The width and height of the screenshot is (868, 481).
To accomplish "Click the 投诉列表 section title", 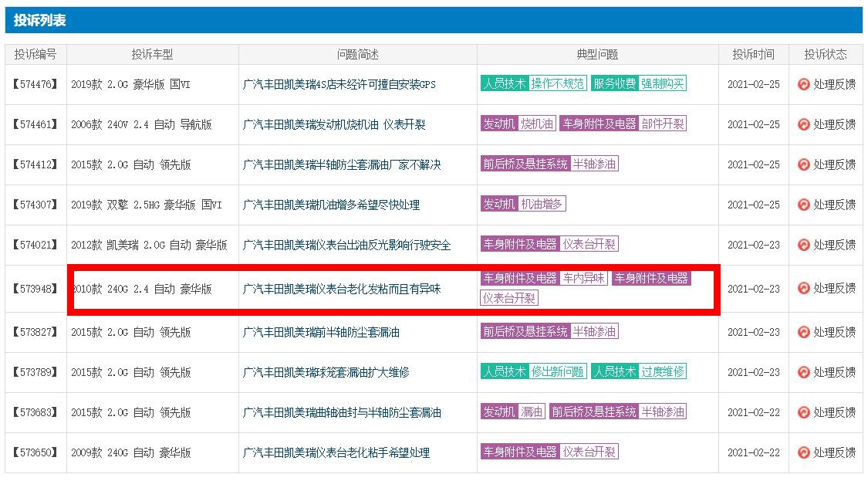I will [40, 21].
